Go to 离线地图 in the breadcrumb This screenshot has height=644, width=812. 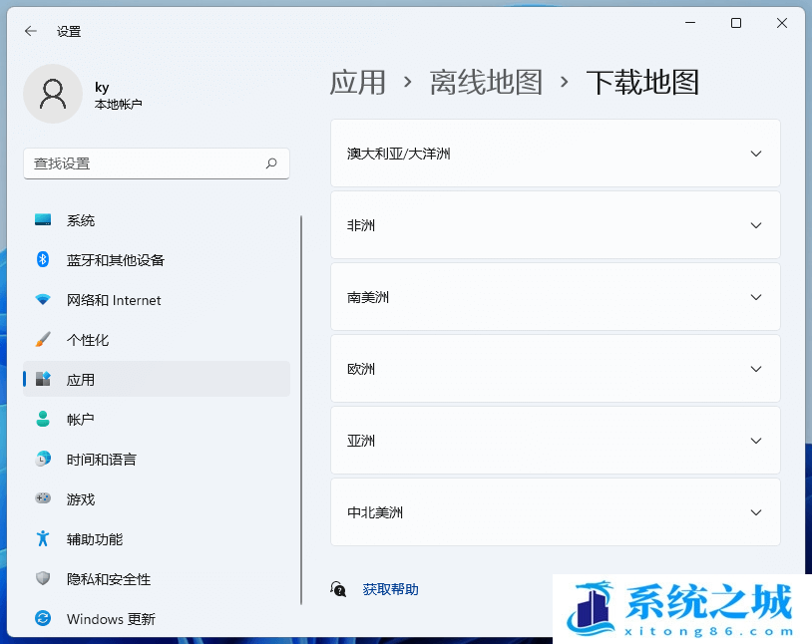pos(486,83)
